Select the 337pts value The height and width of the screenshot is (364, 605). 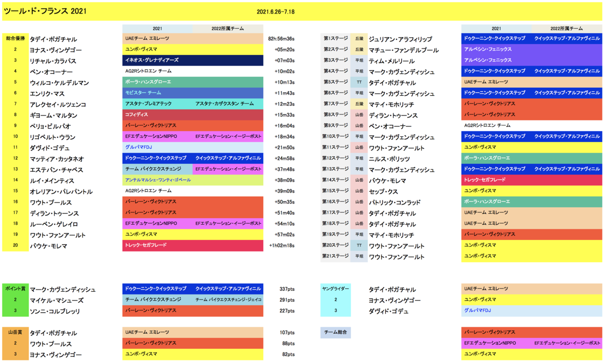(287, 289)
